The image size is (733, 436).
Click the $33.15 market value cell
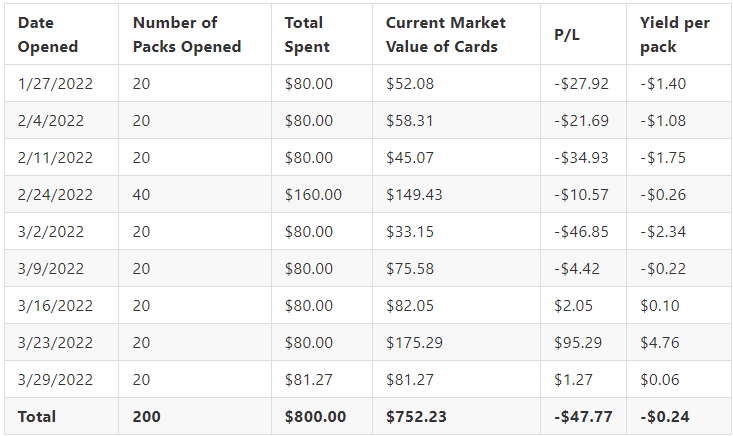(x=410, y=231)
